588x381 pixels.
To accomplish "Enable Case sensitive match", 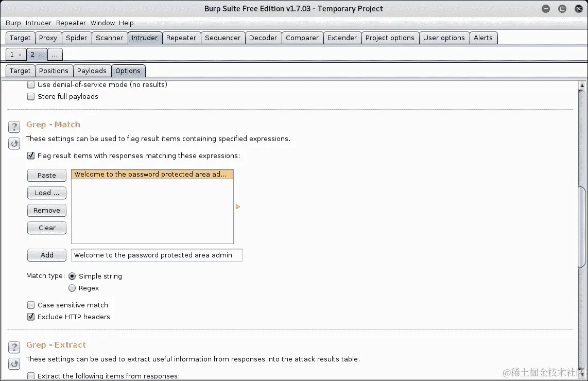I will (x=31, y=305).
